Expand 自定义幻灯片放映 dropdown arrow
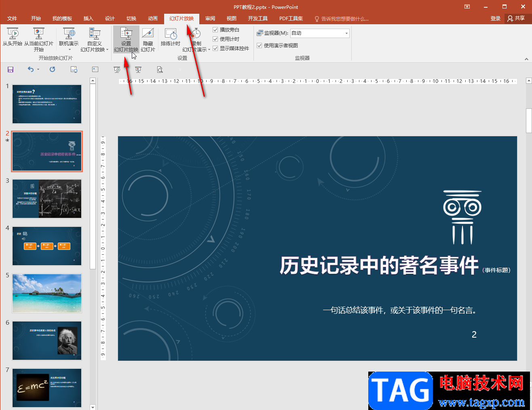The image size is (532, 410). (x=107, y=50)
